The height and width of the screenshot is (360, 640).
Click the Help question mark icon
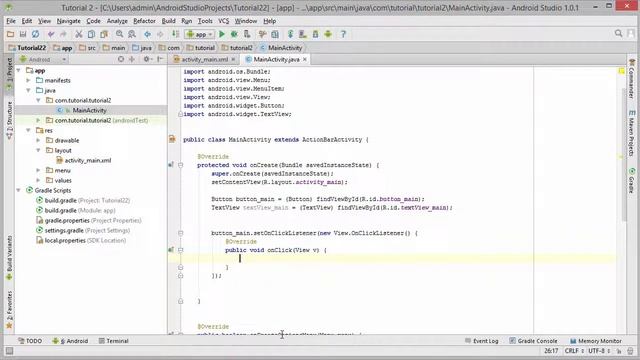click(343, 34)
